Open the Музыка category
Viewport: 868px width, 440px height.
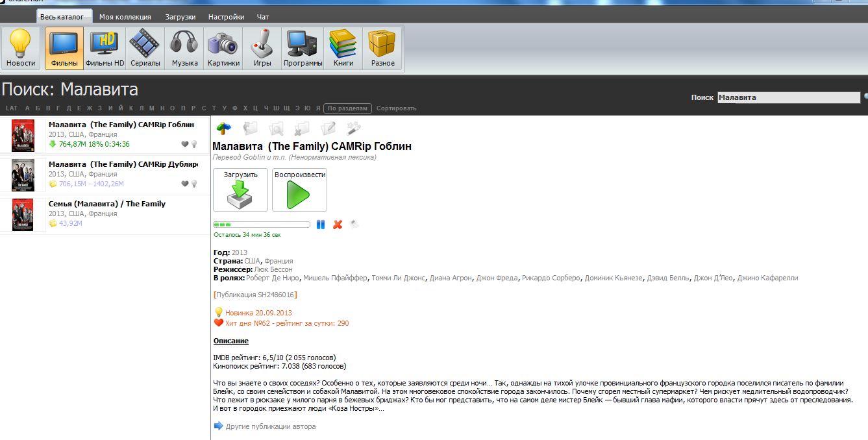(x=184, y=48)
